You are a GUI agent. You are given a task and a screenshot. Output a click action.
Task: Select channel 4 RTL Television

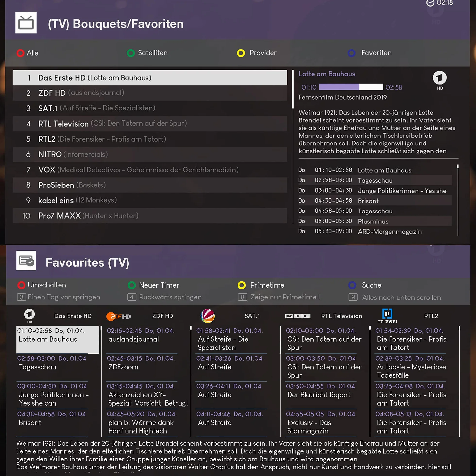(150, 124)
